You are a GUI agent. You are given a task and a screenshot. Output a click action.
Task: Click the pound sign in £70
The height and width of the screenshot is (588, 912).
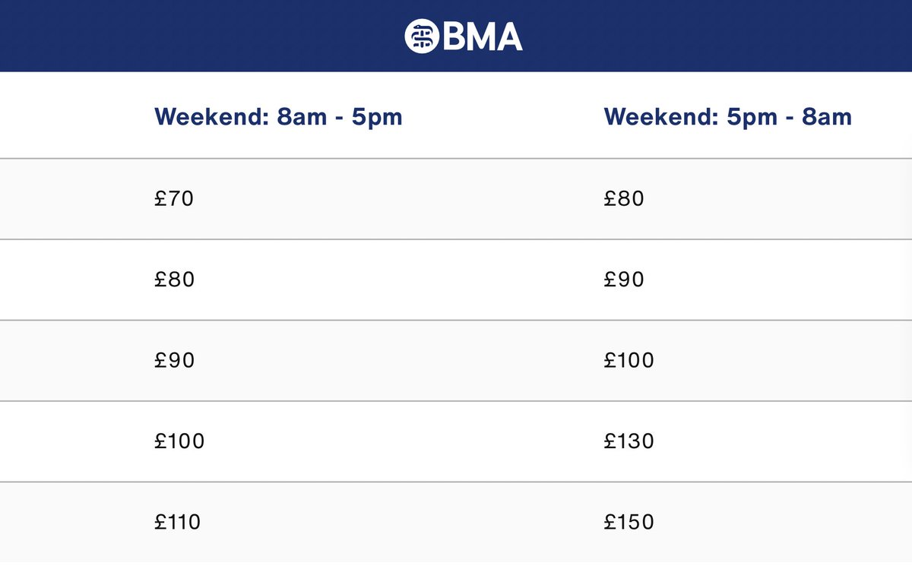[x=160, y=199]
